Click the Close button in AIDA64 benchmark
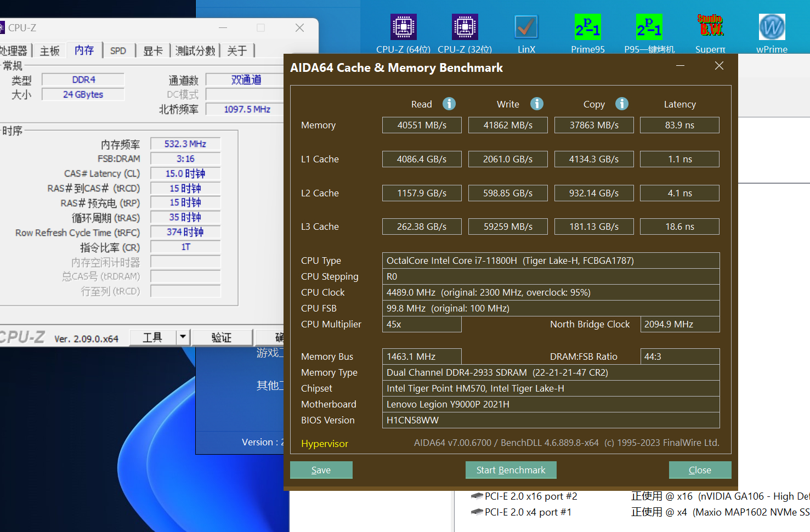 click(x=700, y=470)
